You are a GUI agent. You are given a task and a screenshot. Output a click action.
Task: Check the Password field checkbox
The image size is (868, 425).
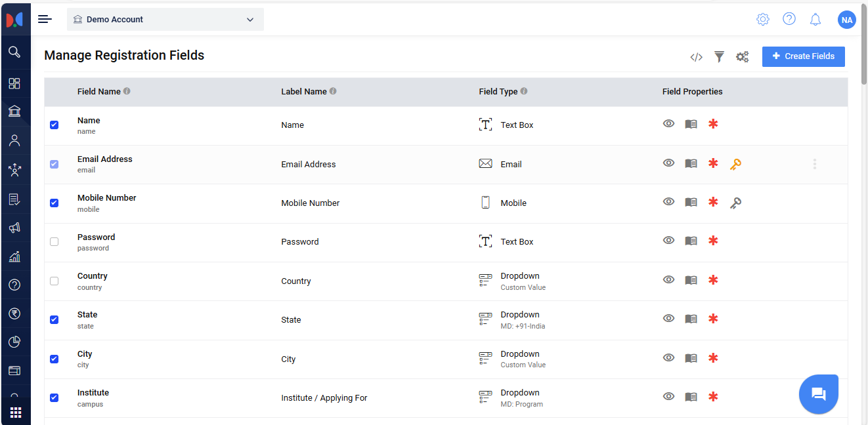tap(54, 241)
